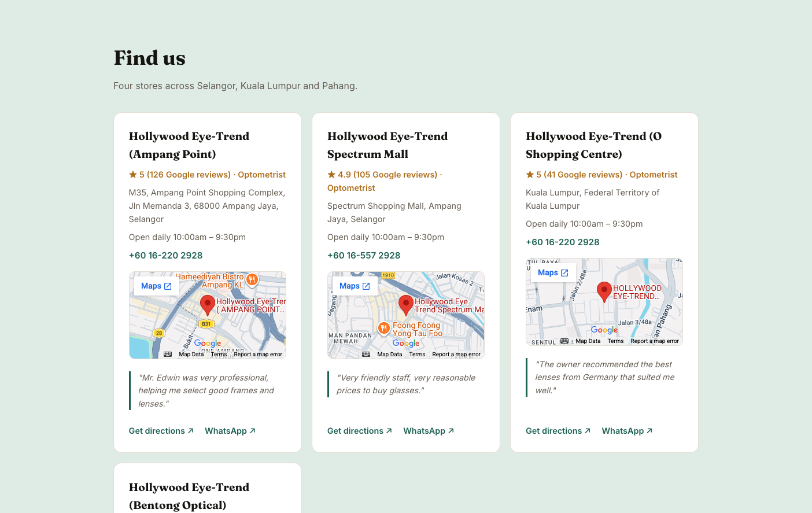The image size is (812, 513).
Task: Click keyboard shortcuts icon on O Shopping Centre map
Action: (x=564, y=341)
